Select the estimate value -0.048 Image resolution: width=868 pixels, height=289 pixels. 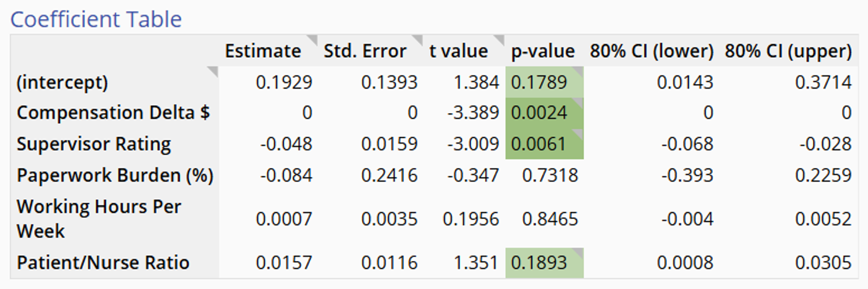click(286, 144)
